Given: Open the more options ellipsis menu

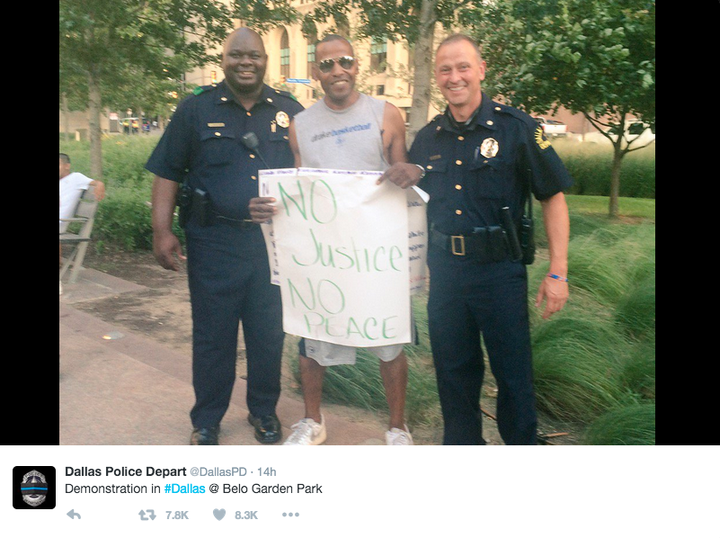Looking at the screenshot, I should point(291,515).
